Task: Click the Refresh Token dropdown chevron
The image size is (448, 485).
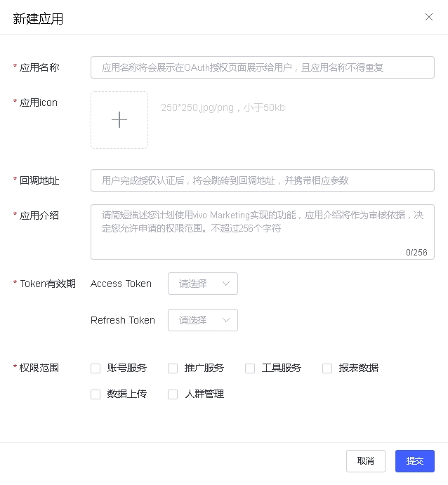Action: 226,320
